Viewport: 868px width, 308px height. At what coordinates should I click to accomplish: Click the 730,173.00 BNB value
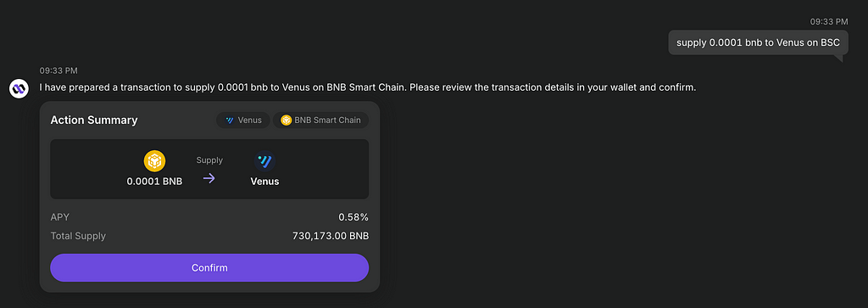pyautogui.click(x=331, y=236)
